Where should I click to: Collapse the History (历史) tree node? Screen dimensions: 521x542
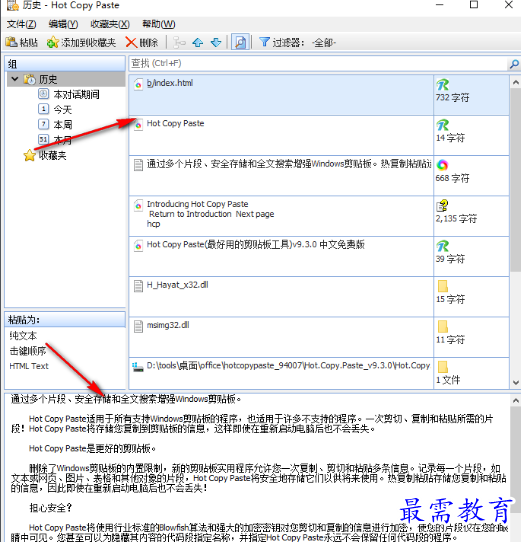(x=15, y=79)
